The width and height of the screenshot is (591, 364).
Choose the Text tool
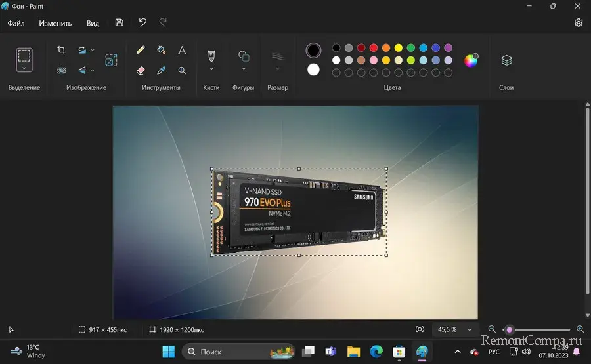click(x=182, y=50)
